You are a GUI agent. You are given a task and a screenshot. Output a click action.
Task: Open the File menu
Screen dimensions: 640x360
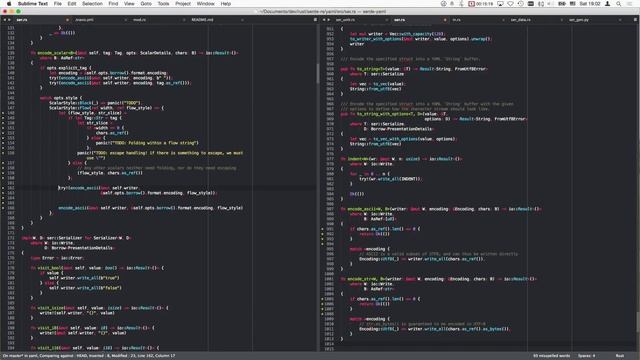pyautogui.click(x=58, y=4)
